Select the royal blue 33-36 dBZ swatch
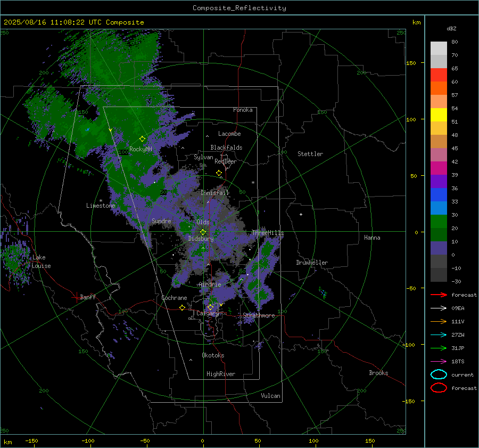The width and height of the screenshot is (479, 448). pos(439,195)
